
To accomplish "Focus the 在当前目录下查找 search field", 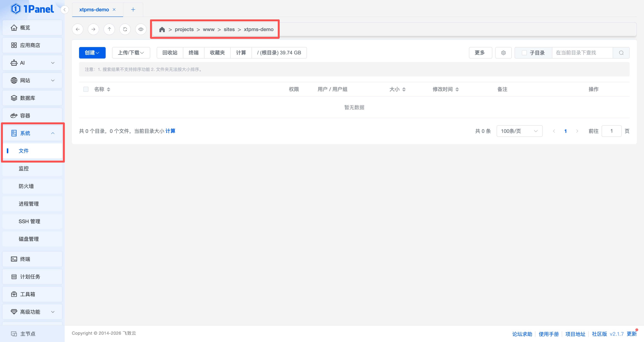I will coord(582,53).
